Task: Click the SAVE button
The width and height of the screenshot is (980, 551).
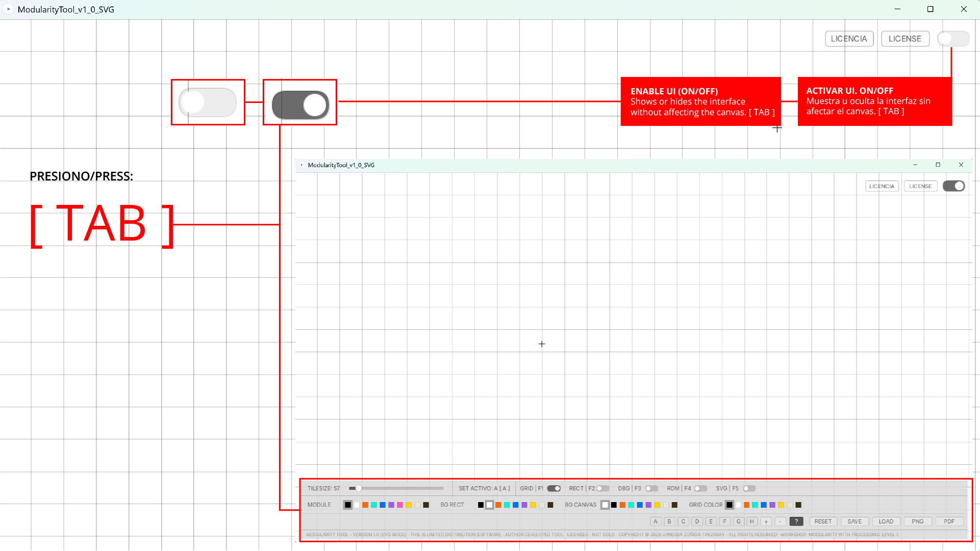Action: tap(855, 521)
